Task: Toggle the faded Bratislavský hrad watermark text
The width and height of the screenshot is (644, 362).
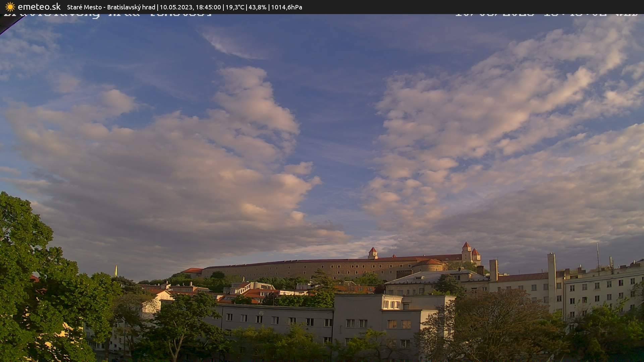Action: pyautogui.click(x=107, y=14)
